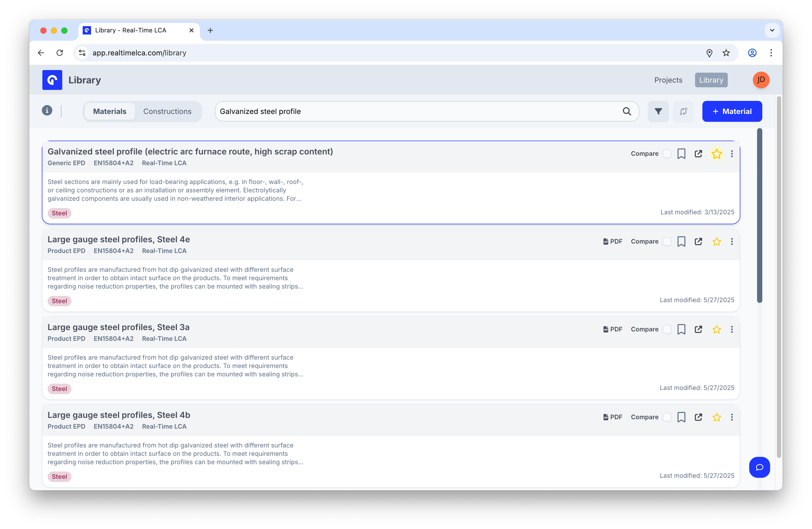Download the PDF for Steel 3a
The image size is (812, 529).
click(613, 330)
